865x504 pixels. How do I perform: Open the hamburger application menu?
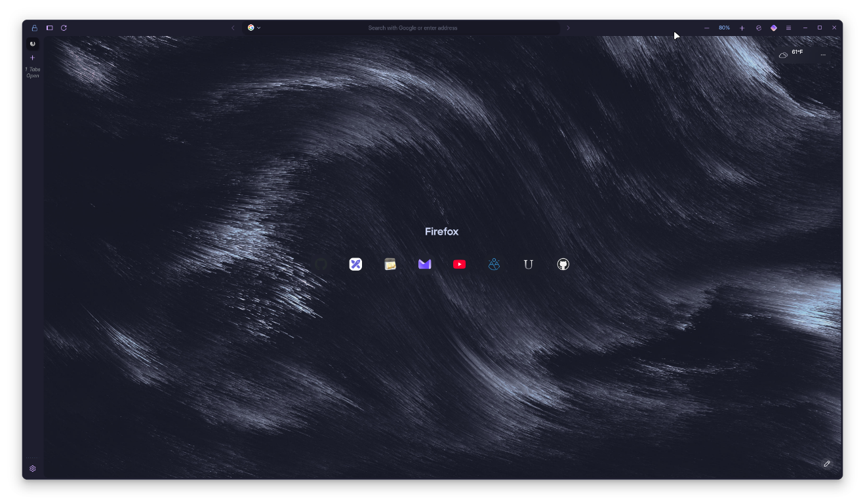tap(788, 28)
